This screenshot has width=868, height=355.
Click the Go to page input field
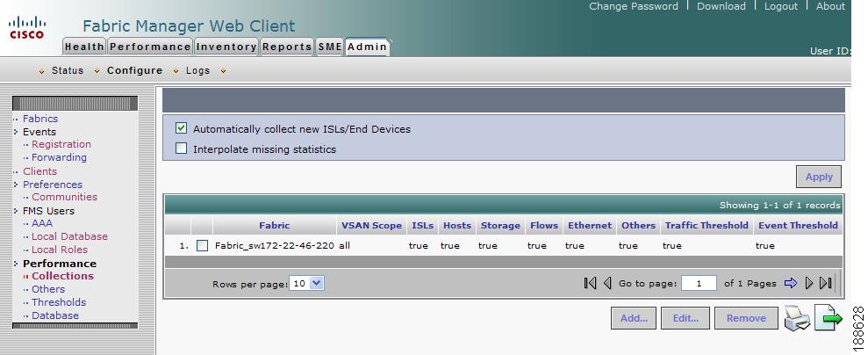pos(699,283)
